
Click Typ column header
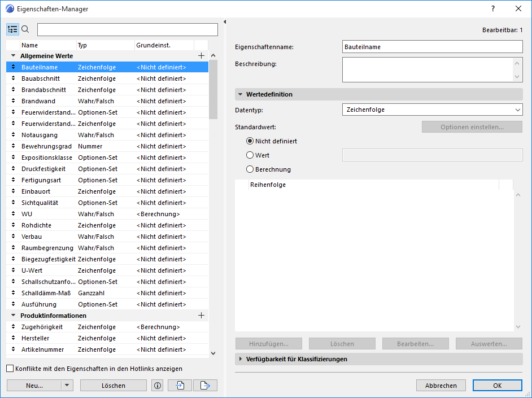point(106,45)
